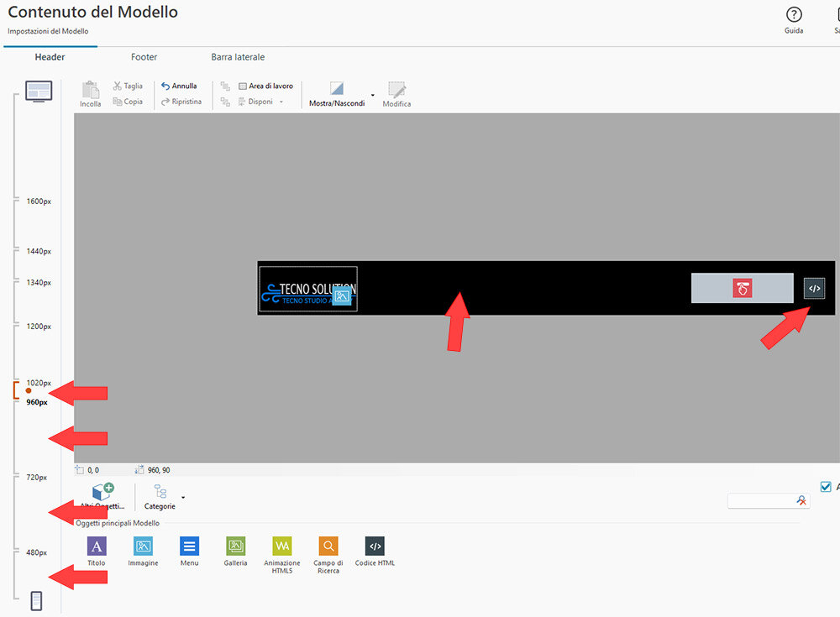Select the Immagine object icon
The width and height of the screenshot is (840, 617).
(x=143, y=547)
